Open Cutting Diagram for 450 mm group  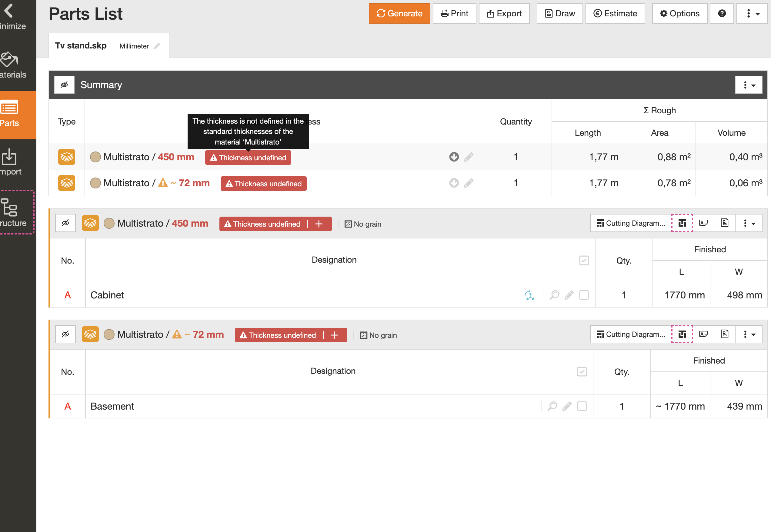pos(631,223)
